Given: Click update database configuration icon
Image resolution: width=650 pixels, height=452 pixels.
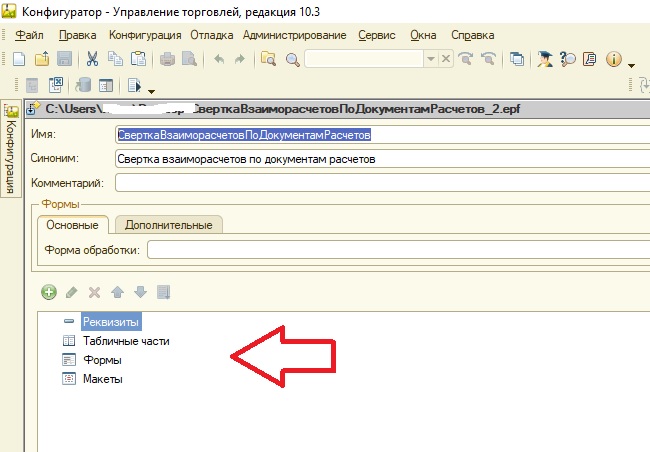Looking at the screenshot, I should coord(83,85).
